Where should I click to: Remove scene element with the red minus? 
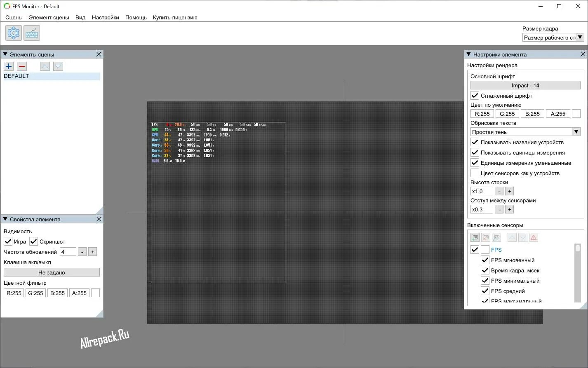pos(22,66)
